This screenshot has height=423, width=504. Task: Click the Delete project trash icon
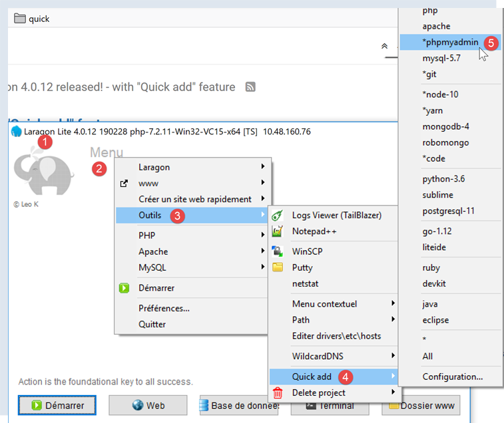point(278,393)
